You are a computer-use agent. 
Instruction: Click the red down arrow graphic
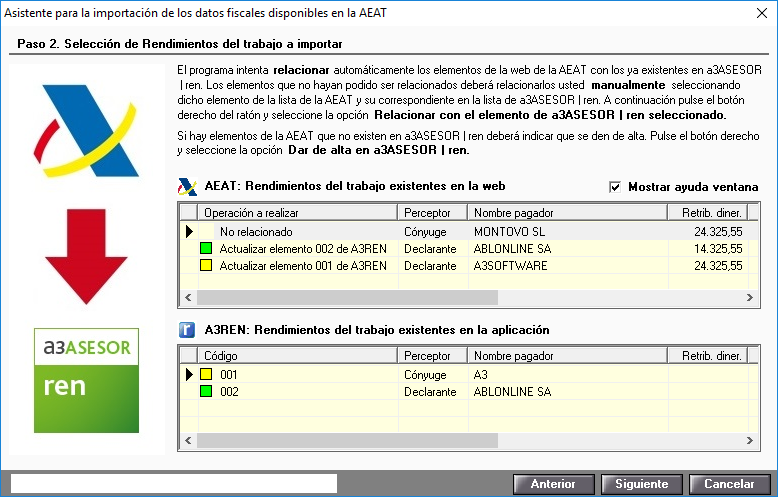86,256
